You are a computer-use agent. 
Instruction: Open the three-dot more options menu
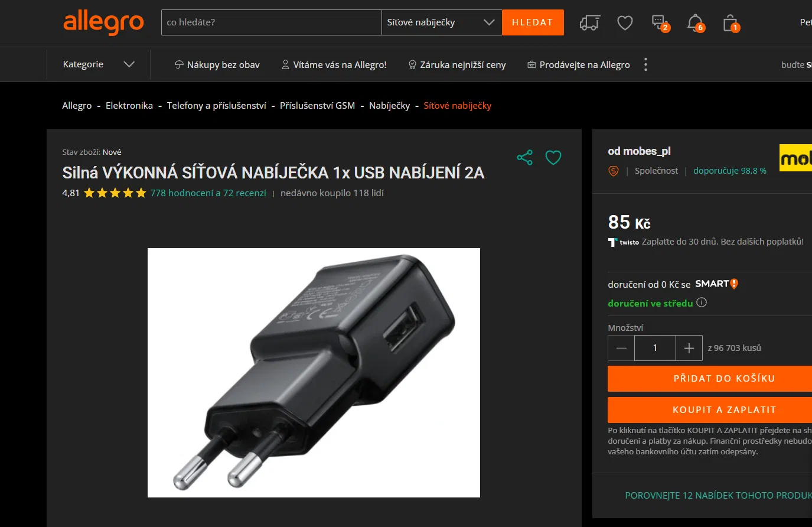pos(645,64)
